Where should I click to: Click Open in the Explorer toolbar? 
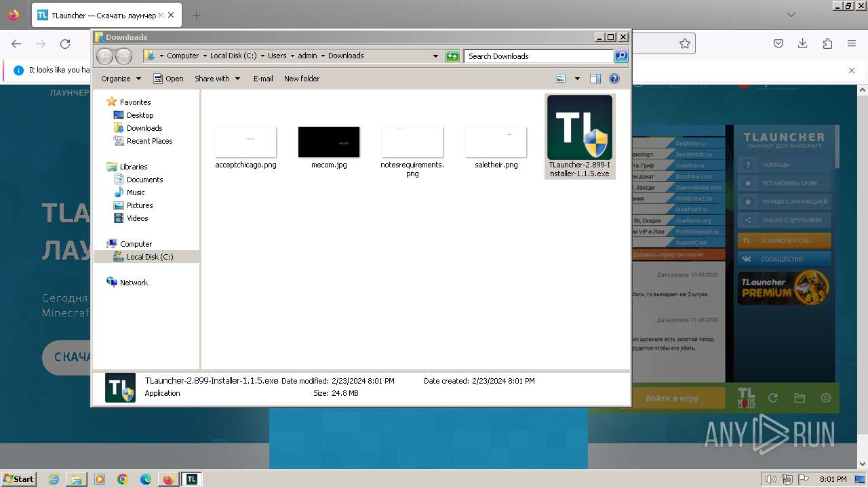(168, 79)
